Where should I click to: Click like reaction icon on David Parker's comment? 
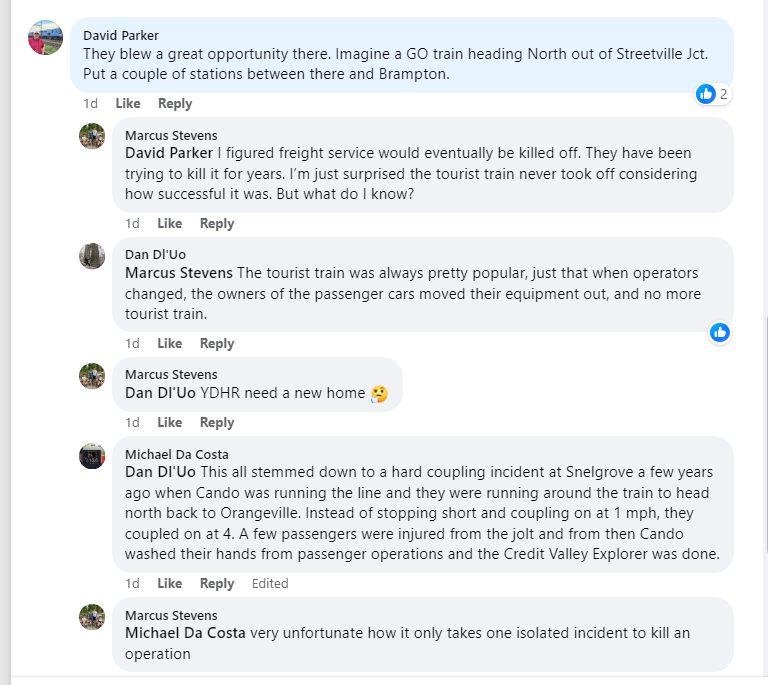[706, 94]
